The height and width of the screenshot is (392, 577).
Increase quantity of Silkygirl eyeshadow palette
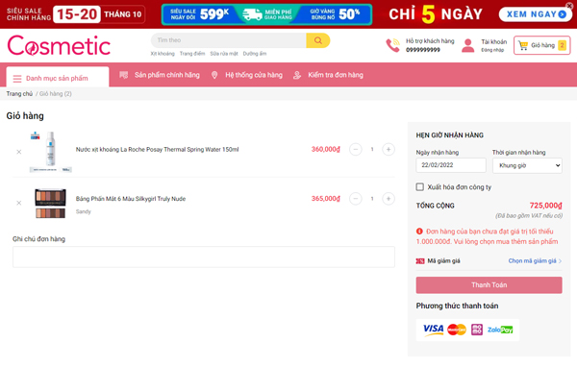pos(389,199)
